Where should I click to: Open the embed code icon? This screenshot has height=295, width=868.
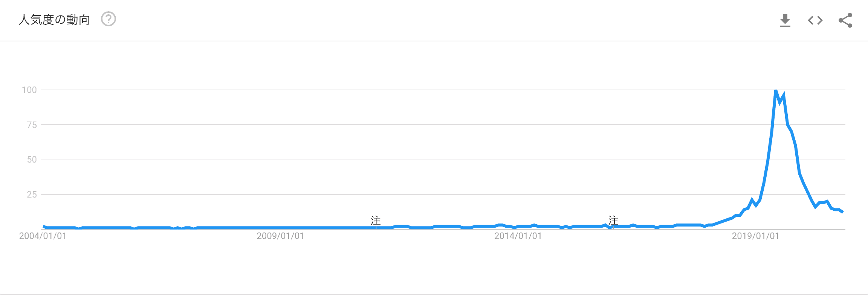815,20
